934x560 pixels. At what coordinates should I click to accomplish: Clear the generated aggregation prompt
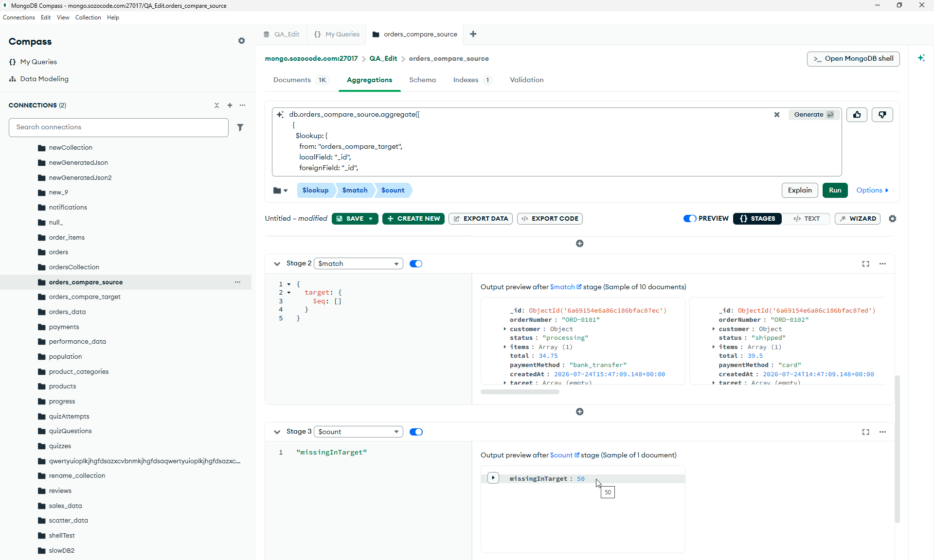(x=777, y=115)
